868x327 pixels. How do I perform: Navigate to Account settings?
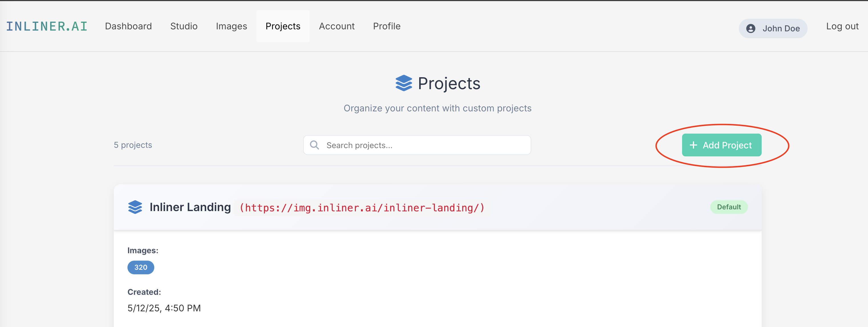click(336, 26)
